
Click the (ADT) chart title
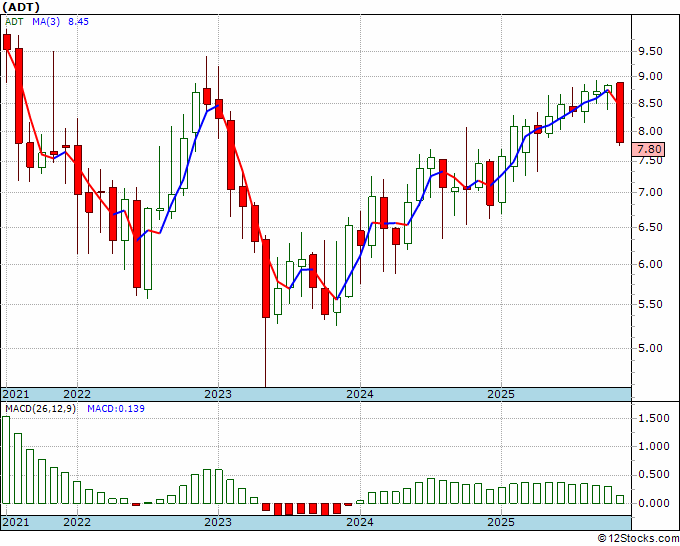[21, 7]
